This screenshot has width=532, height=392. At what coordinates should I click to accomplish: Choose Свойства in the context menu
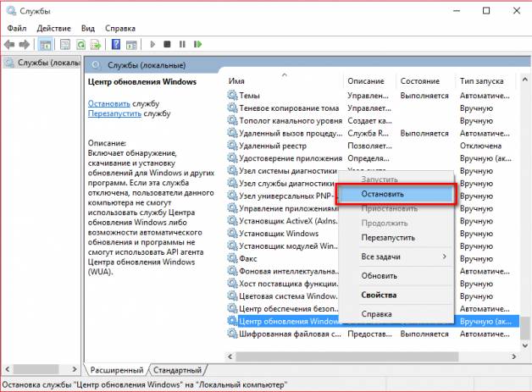pos(396,295)
